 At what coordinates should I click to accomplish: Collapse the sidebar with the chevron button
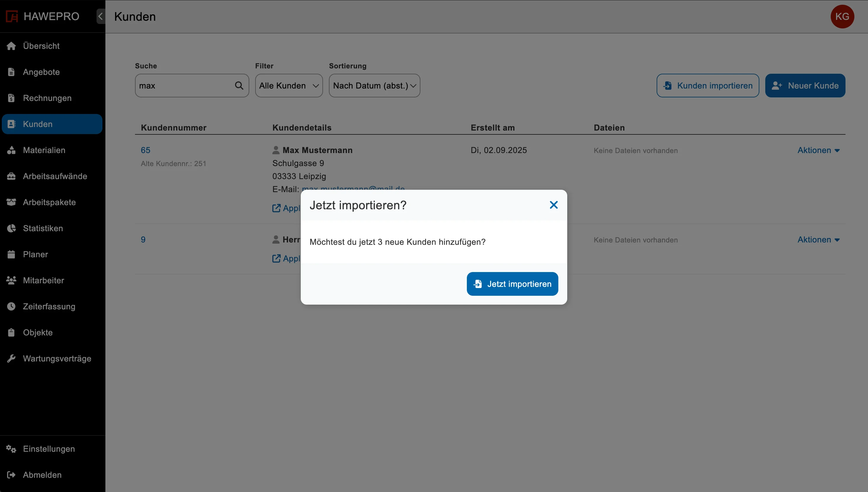(x=101, y=16)
